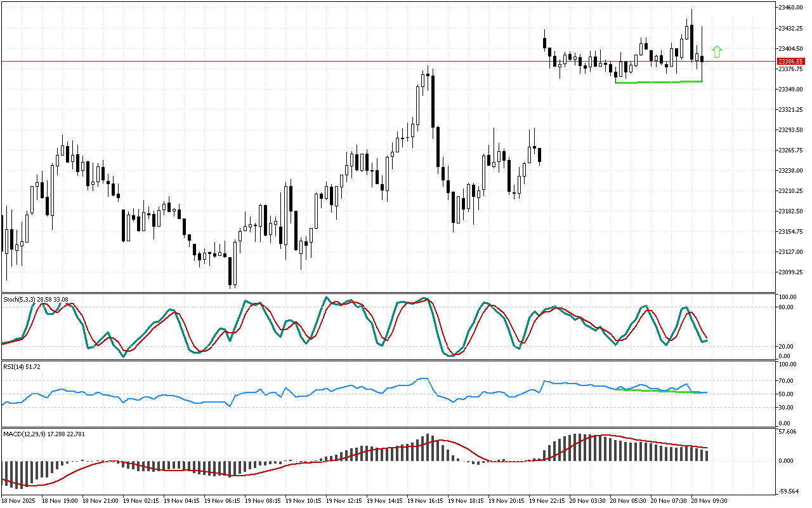Click the green support line under candles

coord(658,82)
